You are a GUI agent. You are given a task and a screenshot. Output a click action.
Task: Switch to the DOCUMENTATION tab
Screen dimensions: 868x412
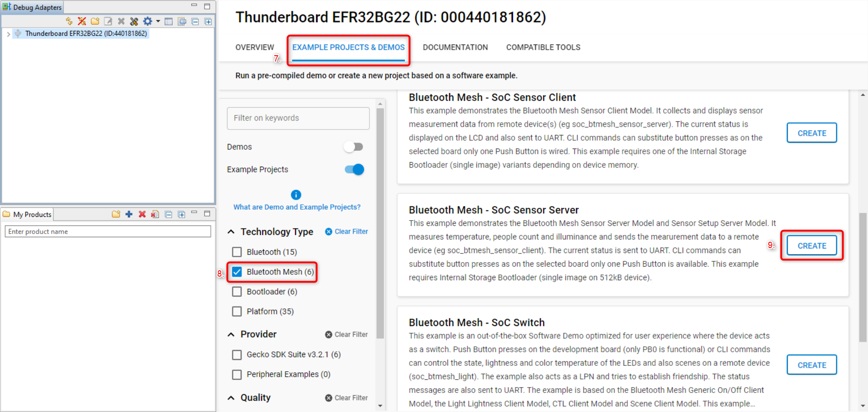click(456, 47)
